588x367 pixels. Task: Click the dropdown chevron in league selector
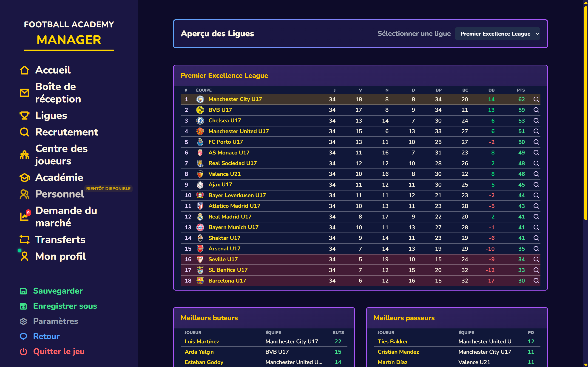[x=537, y=34]
